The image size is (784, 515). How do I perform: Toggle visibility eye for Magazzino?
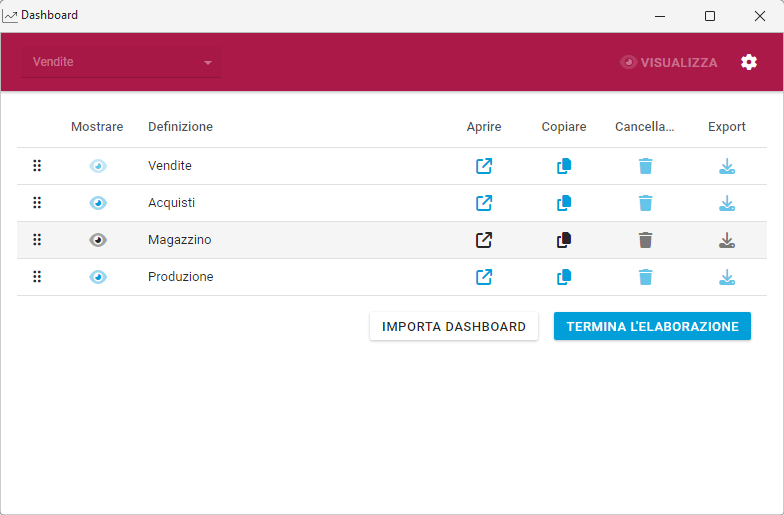click(97, 240)
